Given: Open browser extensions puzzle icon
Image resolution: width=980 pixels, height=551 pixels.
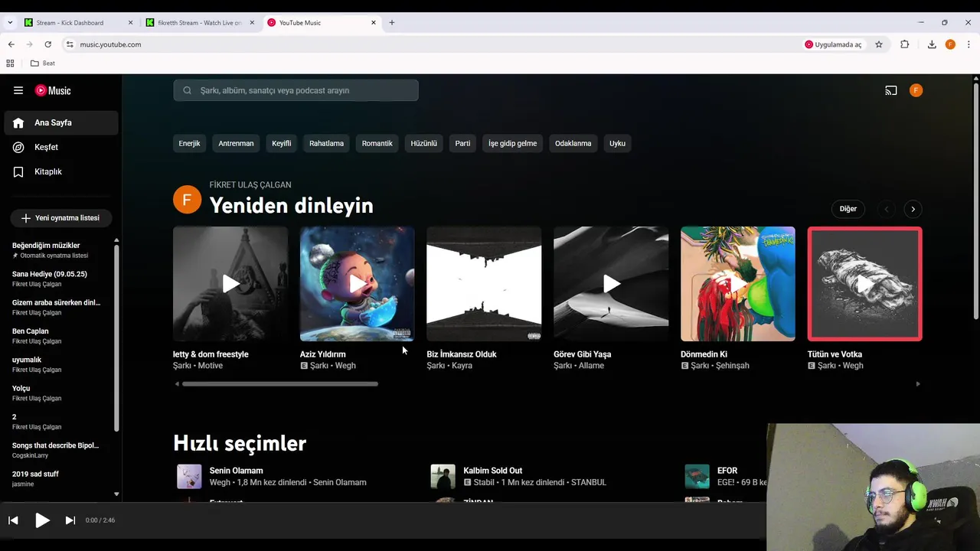Looking at the screenshot, I should tap(904, 44).
